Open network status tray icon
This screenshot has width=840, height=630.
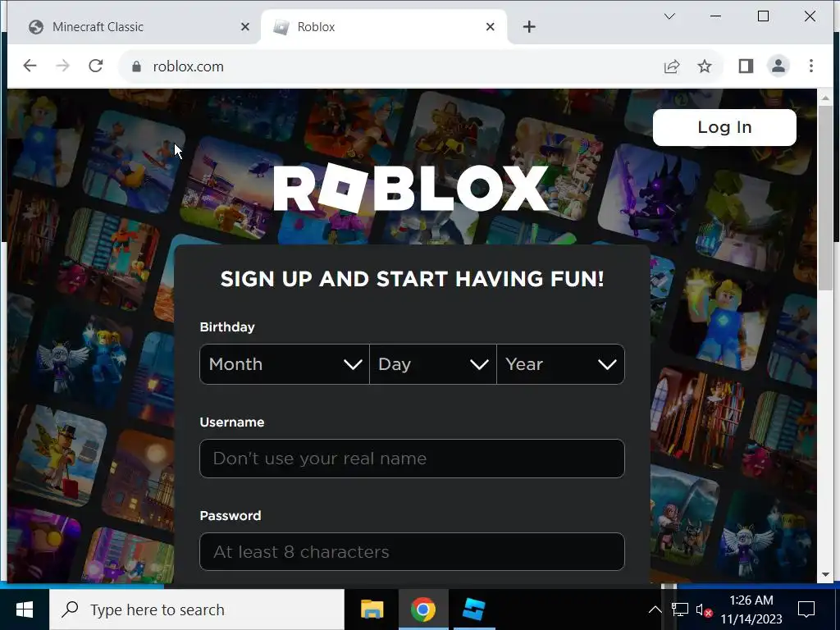pyautogui.click(x=679, y=609)
